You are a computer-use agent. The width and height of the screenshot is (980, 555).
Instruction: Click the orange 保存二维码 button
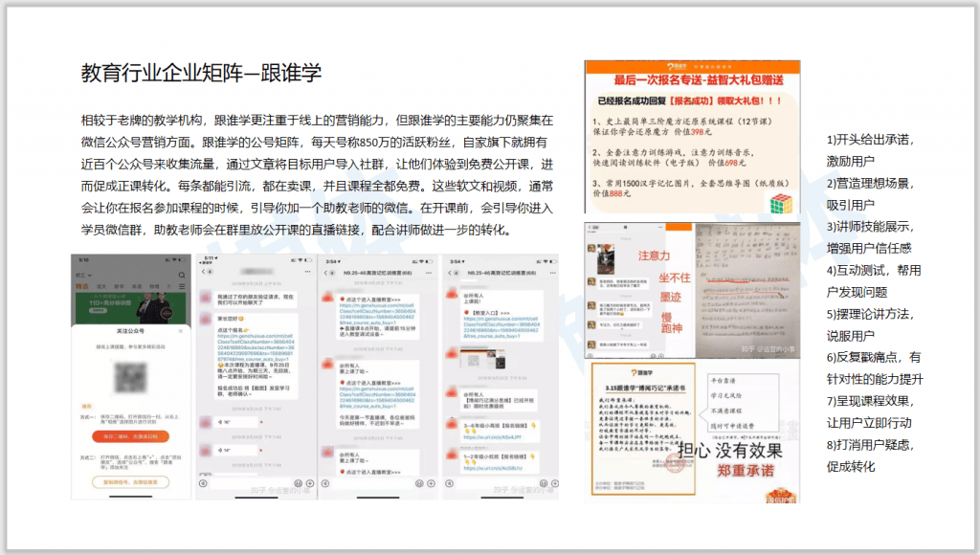[x=130, y=436]
